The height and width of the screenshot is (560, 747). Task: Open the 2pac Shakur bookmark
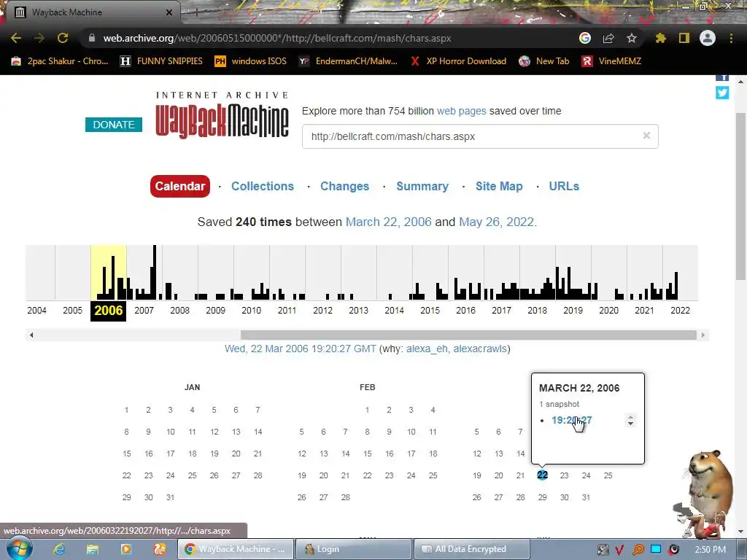[60, 61]
